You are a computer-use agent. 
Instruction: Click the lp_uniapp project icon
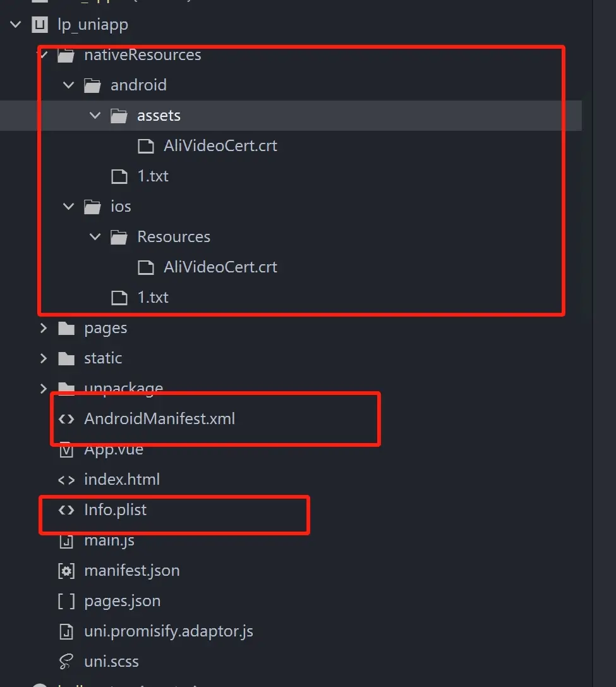[x=40, y=25]
